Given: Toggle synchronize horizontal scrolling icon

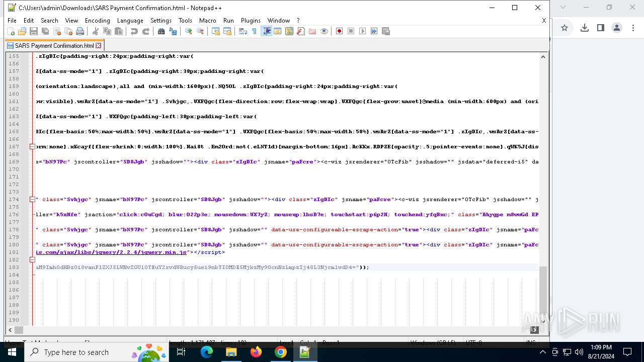Looking at the screenshot, I should point(227,31).
